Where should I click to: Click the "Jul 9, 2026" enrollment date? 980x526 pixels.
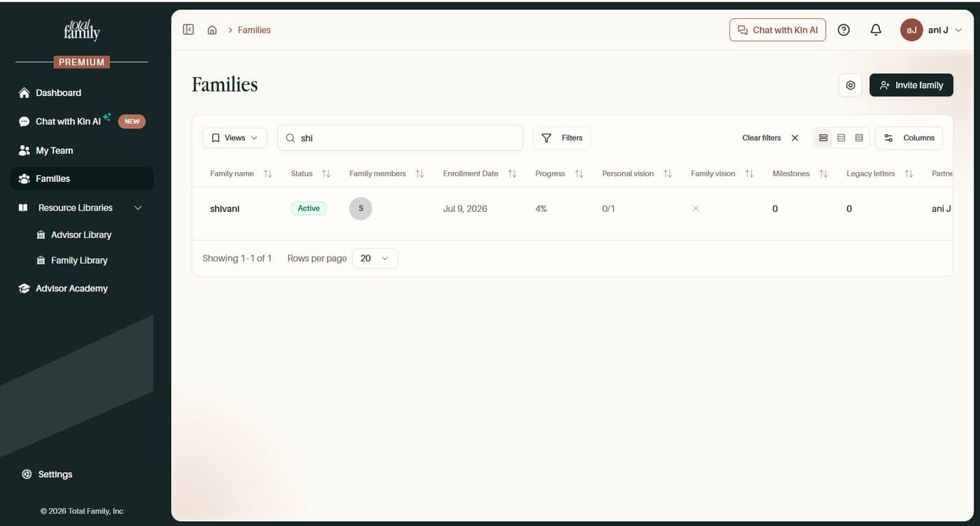coord(465,208)
